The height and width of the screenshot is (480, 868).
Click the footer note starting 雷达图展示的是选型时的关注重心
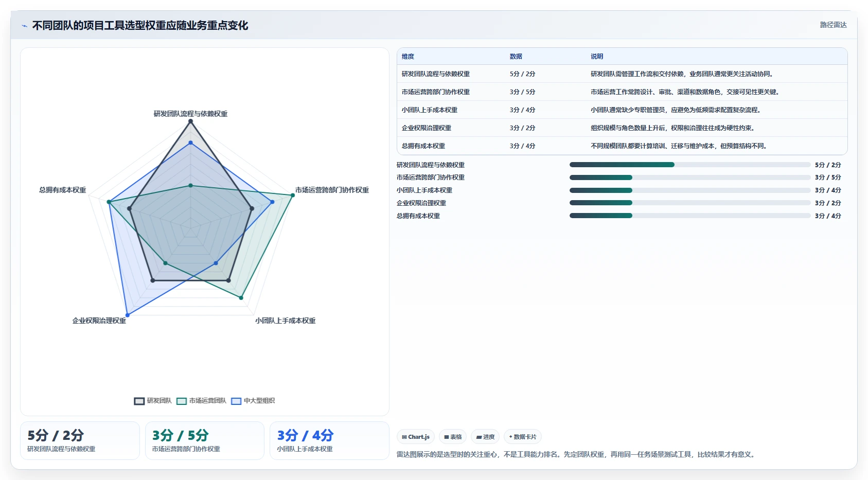click(577, 455)
